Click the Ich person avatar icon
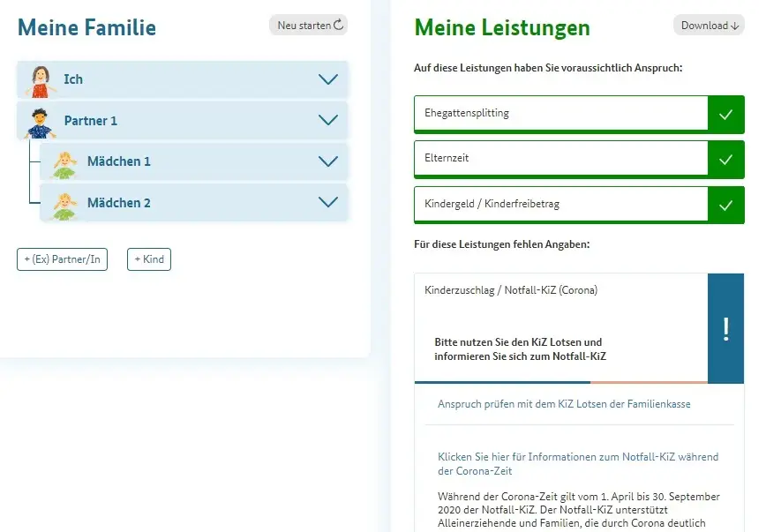Image resolution: width=766 pixels, height=532 pixels. pyautogui.click(x=38, y=80)
